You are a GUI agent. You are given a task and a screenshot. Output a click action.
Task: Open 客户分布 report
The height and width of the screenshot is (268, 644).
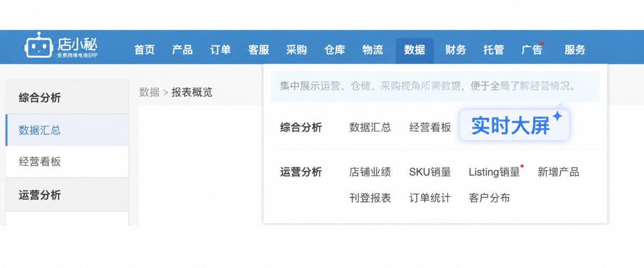click(489, 198)
